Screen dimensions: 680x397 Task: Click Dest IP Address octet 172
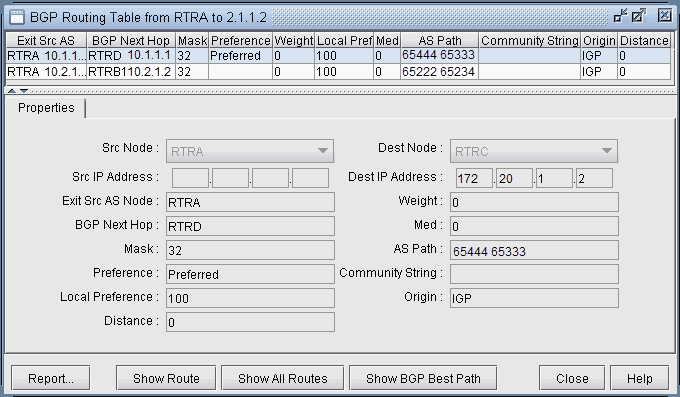474,178
